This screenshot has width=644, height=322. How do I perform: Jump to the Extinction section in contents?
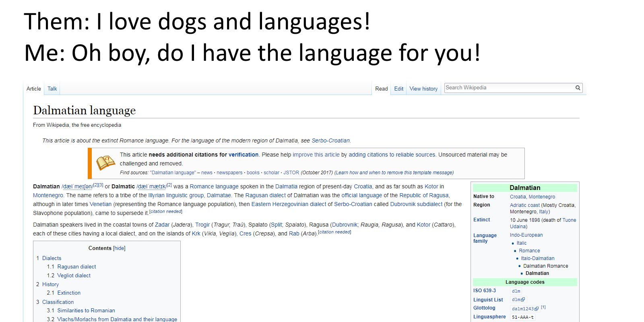pos(69,293)
